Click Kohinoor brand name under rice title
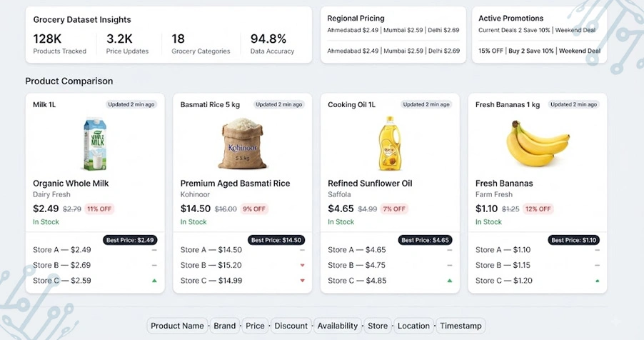This screenshot has height=340, width=644. click(x=195, y=194)
